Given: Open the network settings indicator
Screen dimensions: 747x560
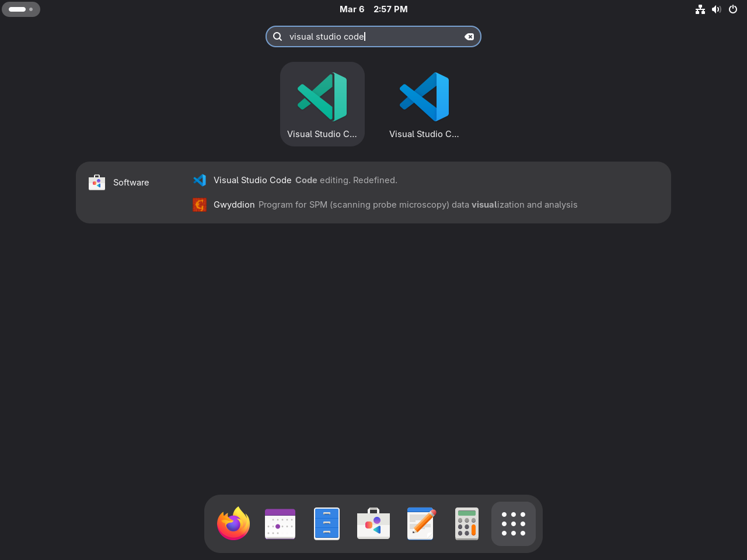Looking at the screenshot, I should (x=700, y=9).
